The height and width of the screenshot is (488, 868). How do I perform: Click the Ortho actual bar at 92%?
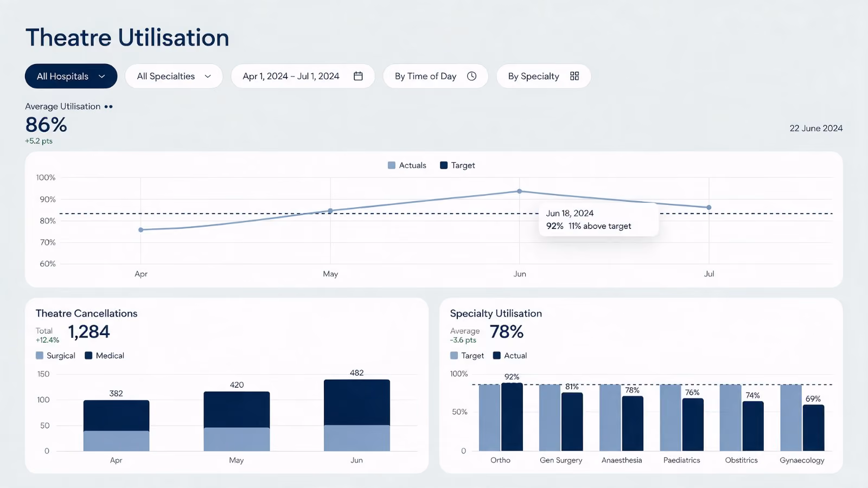coord(512,417)
